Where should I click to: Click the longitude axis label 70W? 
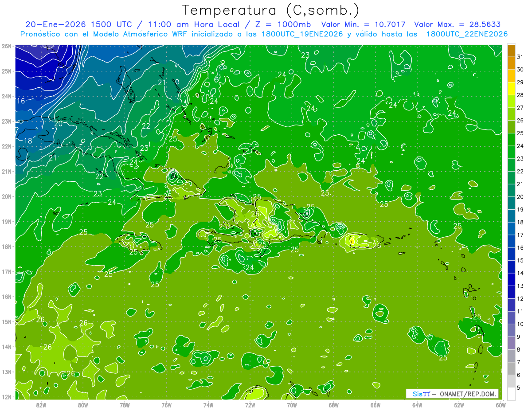(x=292, y=405)
